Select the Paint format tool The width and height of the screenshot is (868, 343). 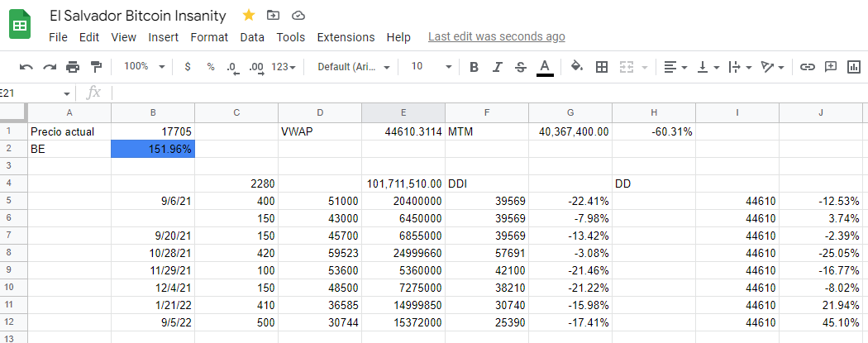(x=97, y=67)
